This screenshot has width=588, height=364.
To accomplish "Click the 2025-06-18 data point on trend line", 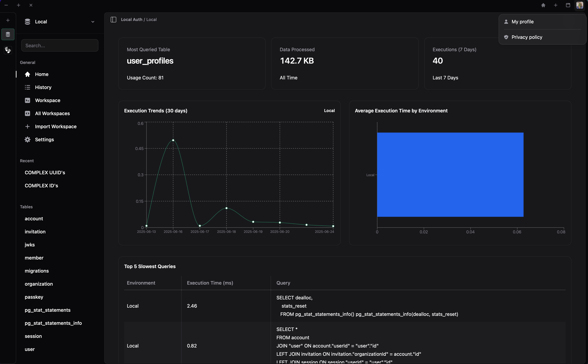I will point(226,208).
